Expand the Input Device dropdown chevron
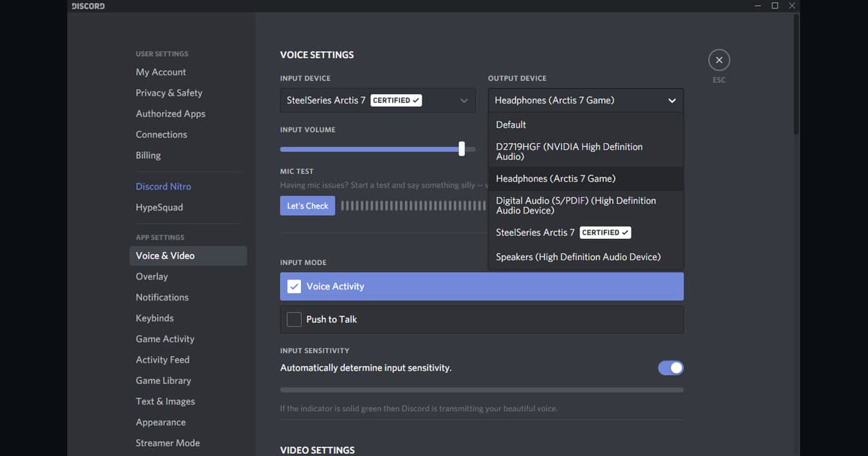 coord(464,101)
